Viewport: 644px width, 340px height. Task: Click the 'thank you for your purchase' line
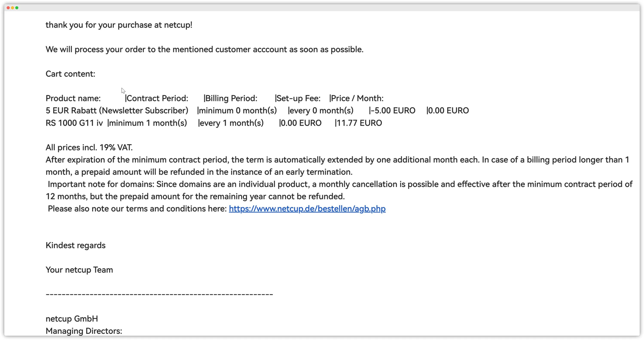click(119, 25)
